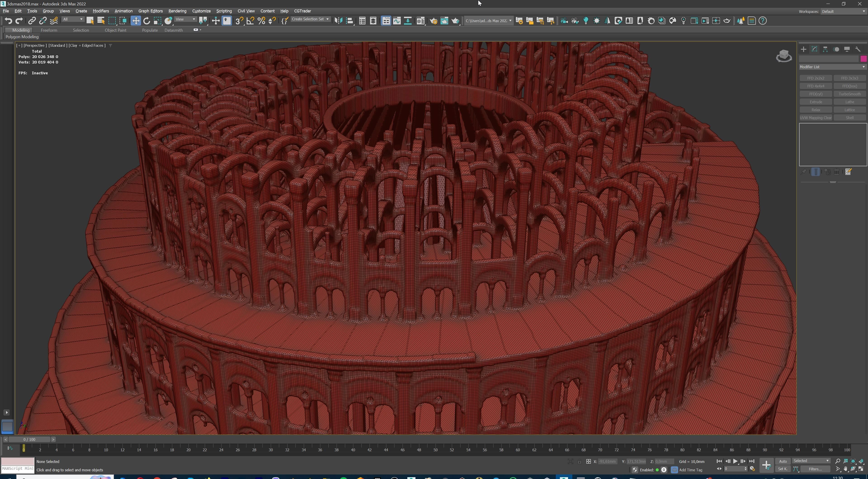Viewport: 868px width, 479px height.
Task: Toggle Auto Key mode
Action: pyautogui.click(x=783, y=461)
